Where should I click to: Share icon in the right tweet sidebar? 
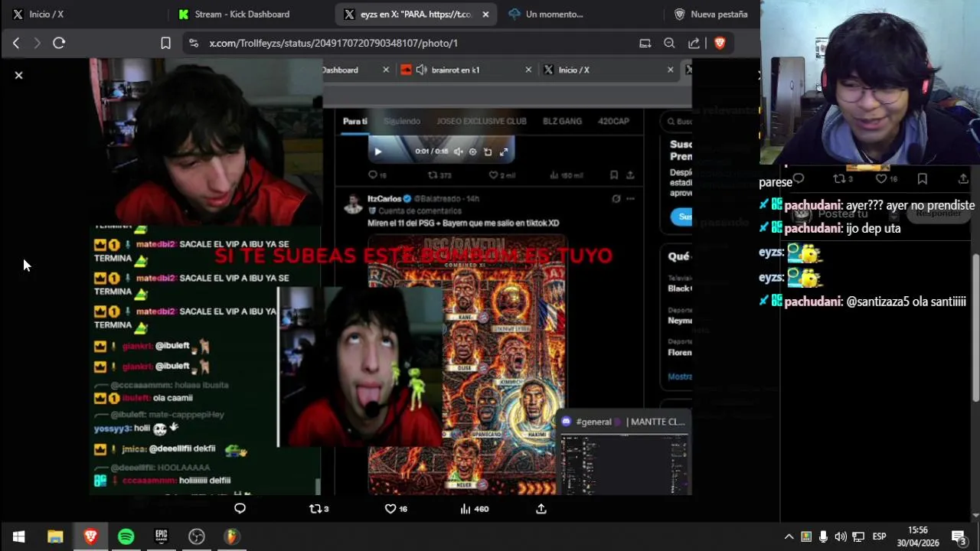click(963, 178)
